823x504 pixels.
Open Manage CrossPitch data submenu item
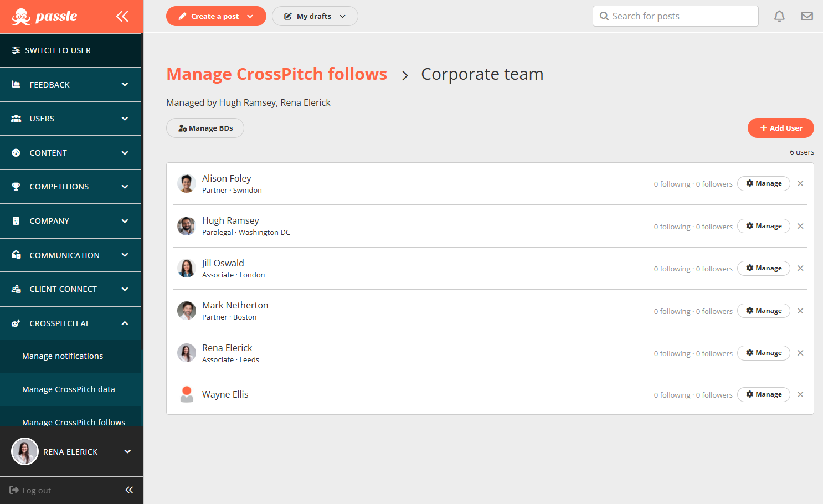(70, 389)
